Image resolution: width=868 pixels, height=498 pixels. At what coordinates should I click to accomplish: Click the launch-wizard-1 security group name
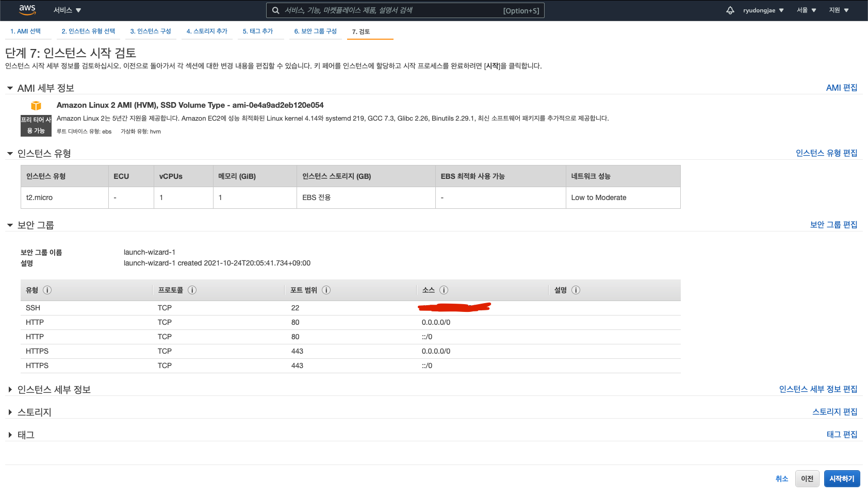point(150,253)
